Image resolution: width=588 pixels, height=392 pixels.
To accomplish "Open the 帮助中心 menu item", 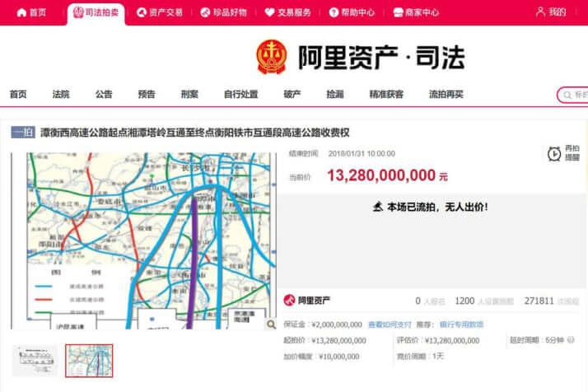I will pyautogui.click(x=352, y=12).
